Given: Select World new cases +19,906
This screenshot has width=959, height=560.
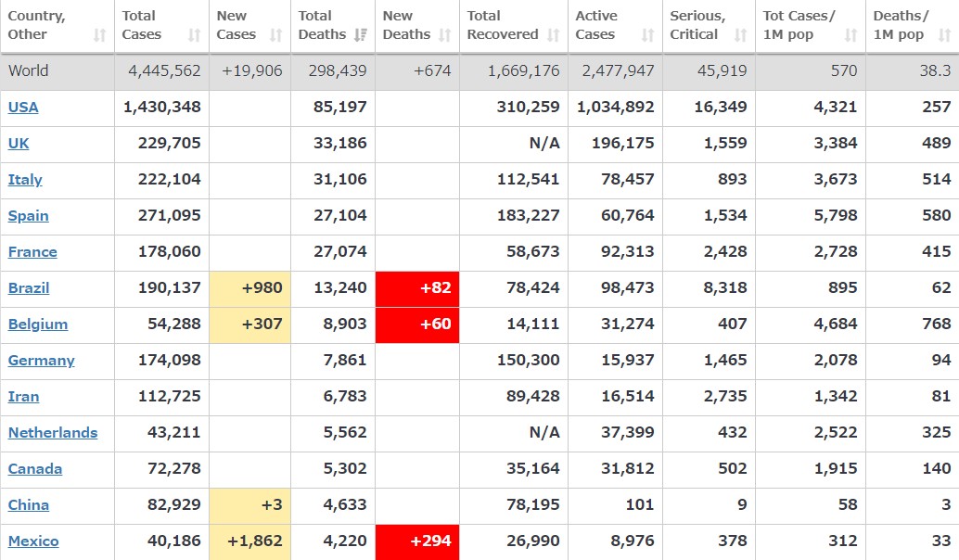Looking at the screenshot, I should tap(252, 70).
